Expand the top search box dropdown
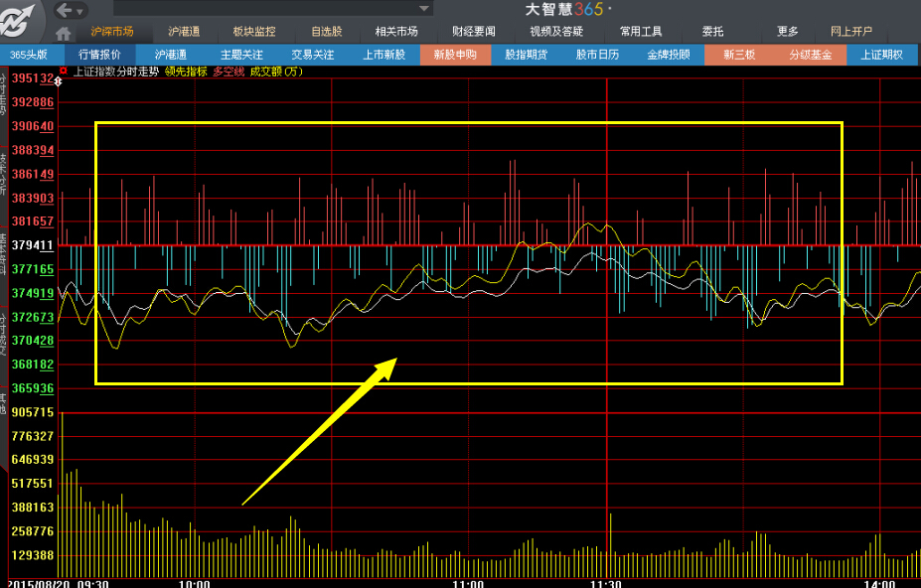Screen dimensions: 921x588 coord(424,9)
